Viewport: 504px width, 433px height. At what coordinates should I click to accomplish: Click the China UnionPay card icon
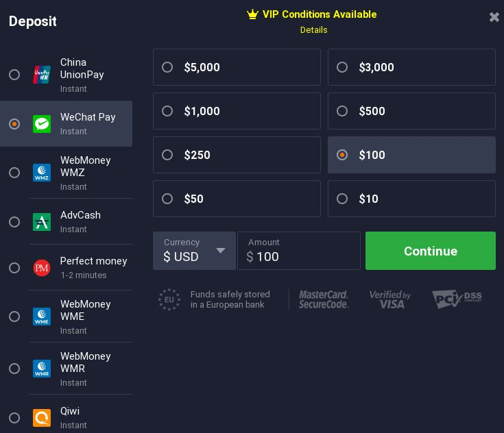[x=42, y=75]
